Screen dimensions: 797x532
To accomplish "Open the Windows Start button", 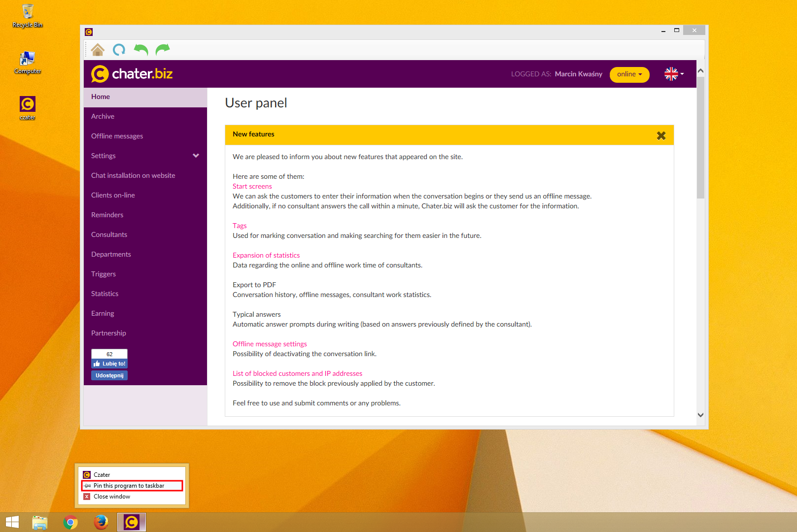I will click(12, 522).
